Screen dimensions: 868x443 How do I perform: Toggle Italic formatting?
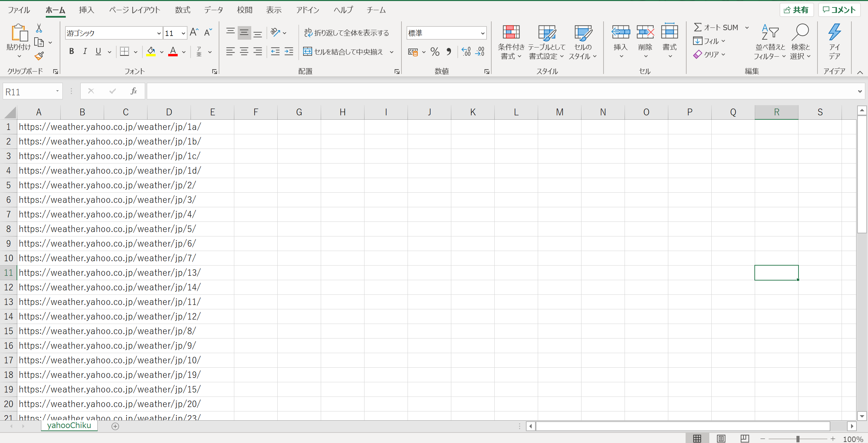(x=85, y=52)
